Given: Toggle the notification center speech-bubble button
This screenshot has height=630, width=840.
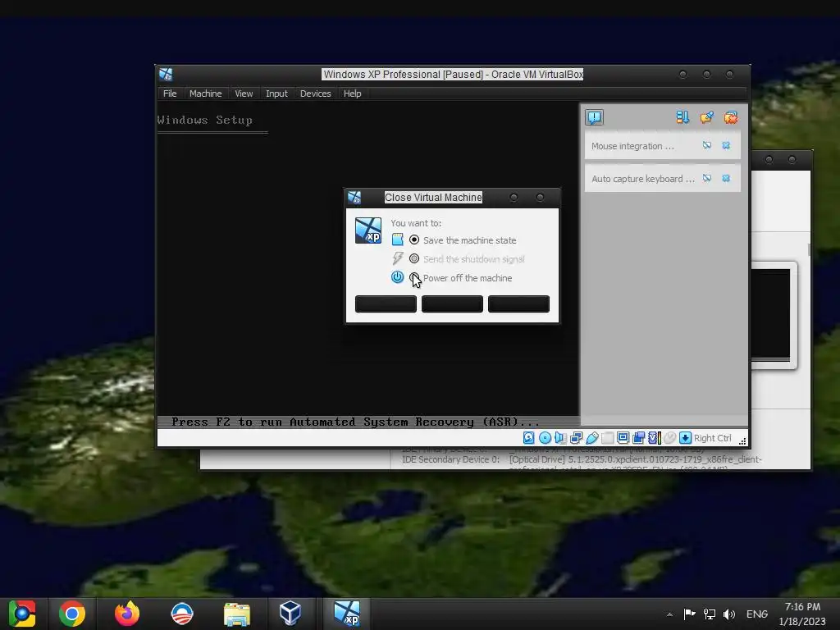Looking at the screenshot, I should 594,117.
